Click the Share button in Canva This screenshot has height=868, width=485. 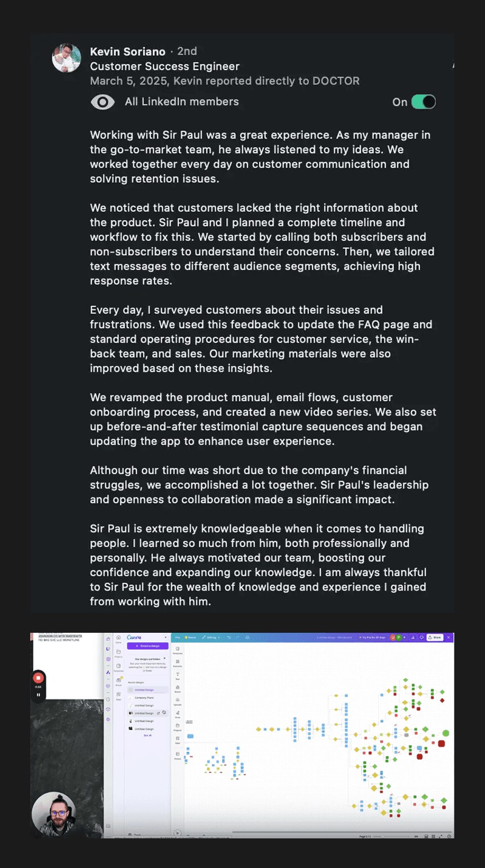pos(435,637)
